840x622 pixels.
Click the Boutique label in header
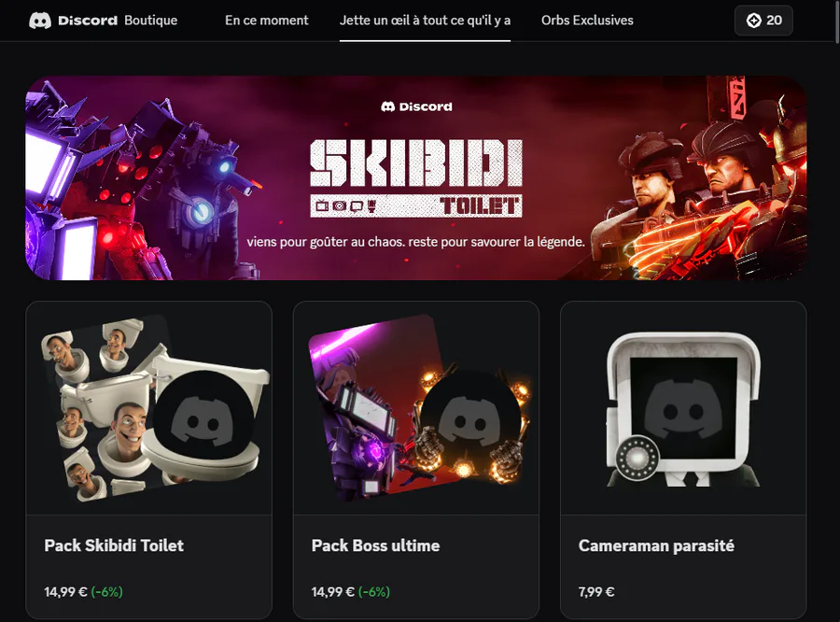click(x=150, y=21)
